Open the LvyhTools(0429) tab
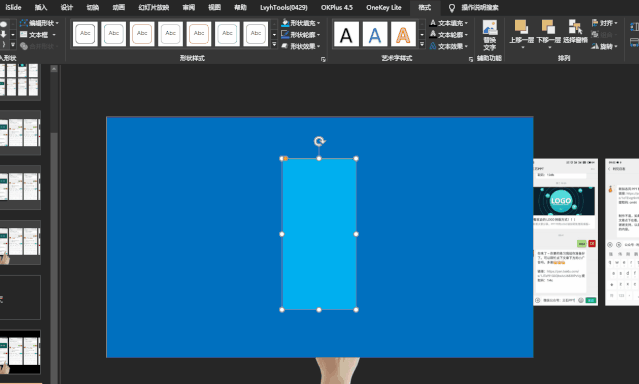Viewport: 639px width, 384px height. 284,7
